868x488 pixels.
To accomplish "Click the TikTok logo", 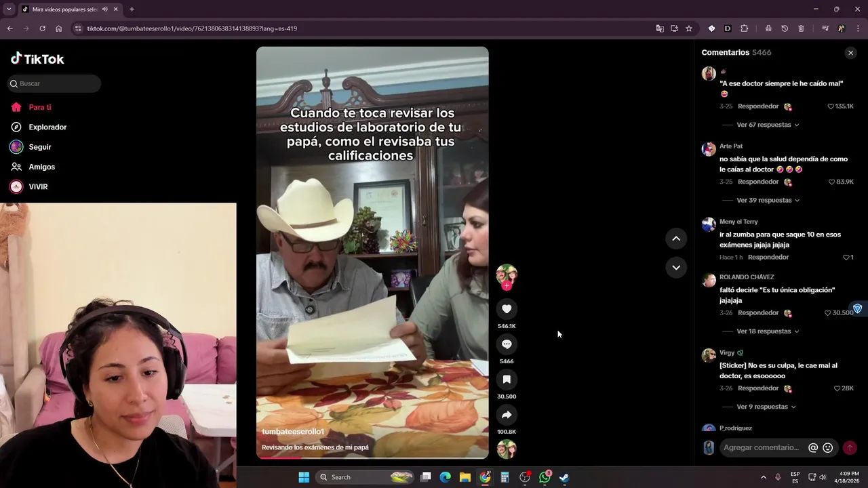I will [37, 59].
